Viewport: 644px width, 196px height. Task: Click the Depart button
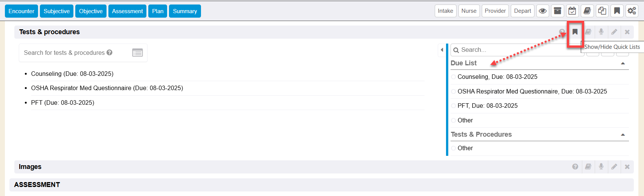522,11
